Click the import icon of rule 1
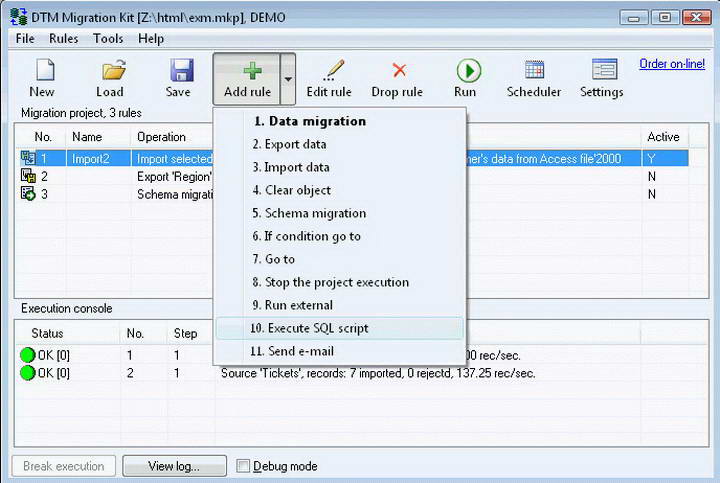Viewport: 720px width, 483px height. [x=28, y=158]
